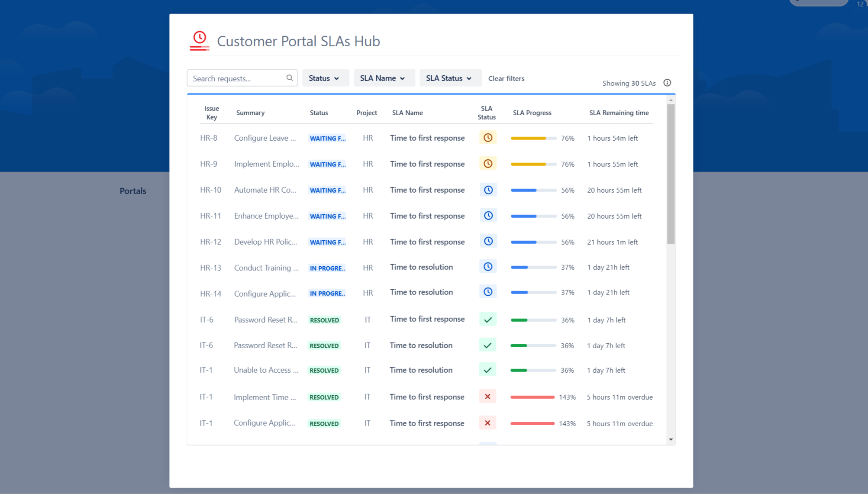
Task: Click the Clear filters link
Action: [506, 78]
